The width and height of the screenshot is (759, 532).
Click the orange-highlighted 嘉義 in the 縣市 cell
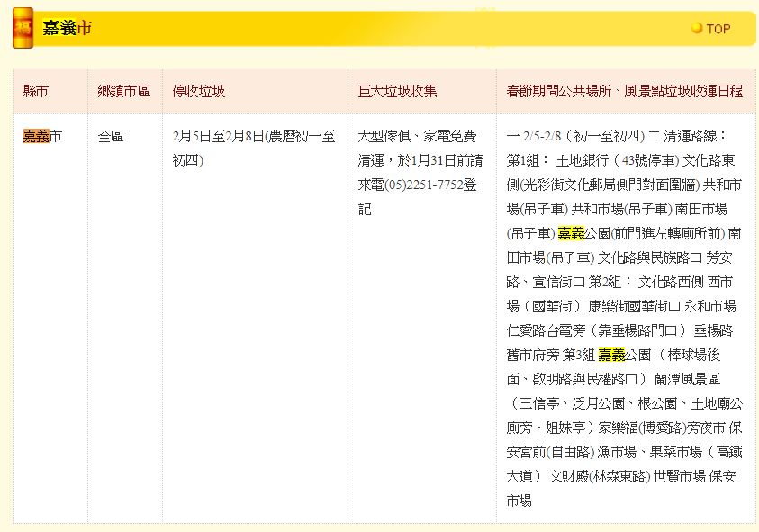[36, 137]
